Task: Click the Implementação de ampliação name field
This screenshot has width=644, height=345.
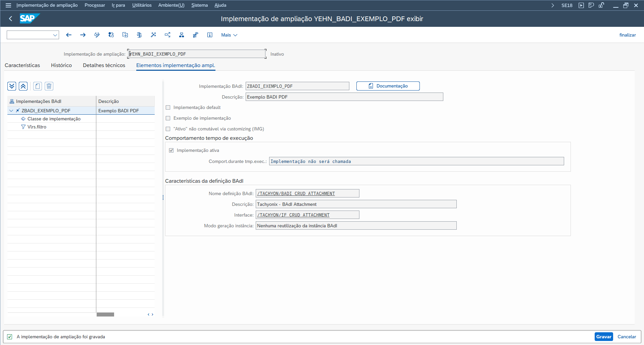Action: click(197, 54)
